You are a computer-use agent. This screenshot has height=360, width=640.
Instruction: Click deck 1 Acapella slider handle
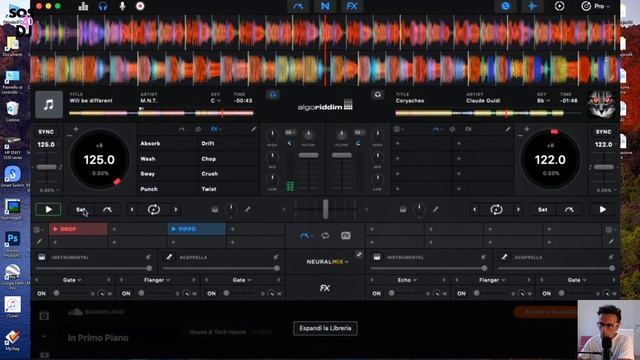[277, 268]
